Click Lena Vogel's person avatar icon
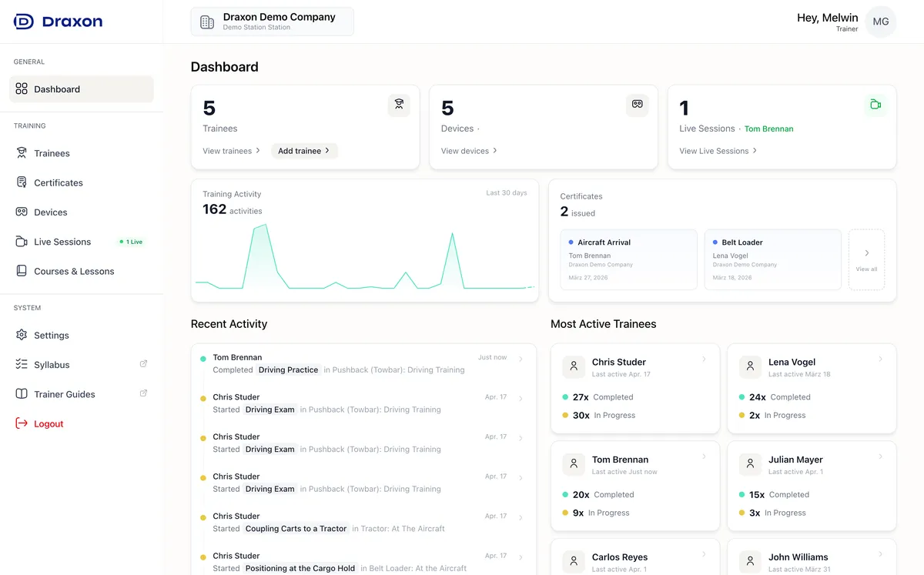The height and width of the screenshot is (575, 924). click(x=750, y=367)
